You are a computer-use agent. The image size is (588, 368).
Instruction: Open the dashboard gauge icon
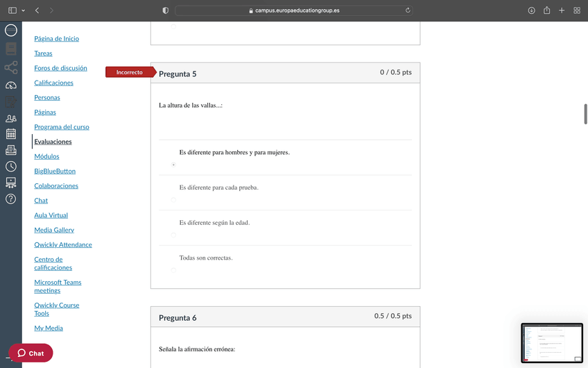[11, 85]
